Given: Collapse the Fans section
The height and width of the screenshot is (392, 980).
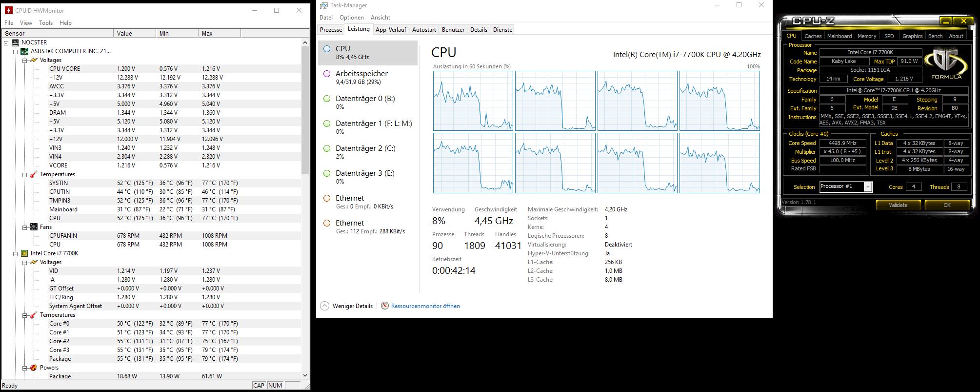Looking at the screenshot, I should [x=25, y=227].
